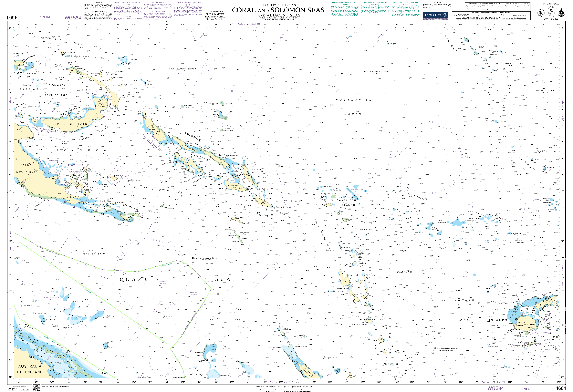Click the Crown Copyright 2022 notice box

point(497,7)
